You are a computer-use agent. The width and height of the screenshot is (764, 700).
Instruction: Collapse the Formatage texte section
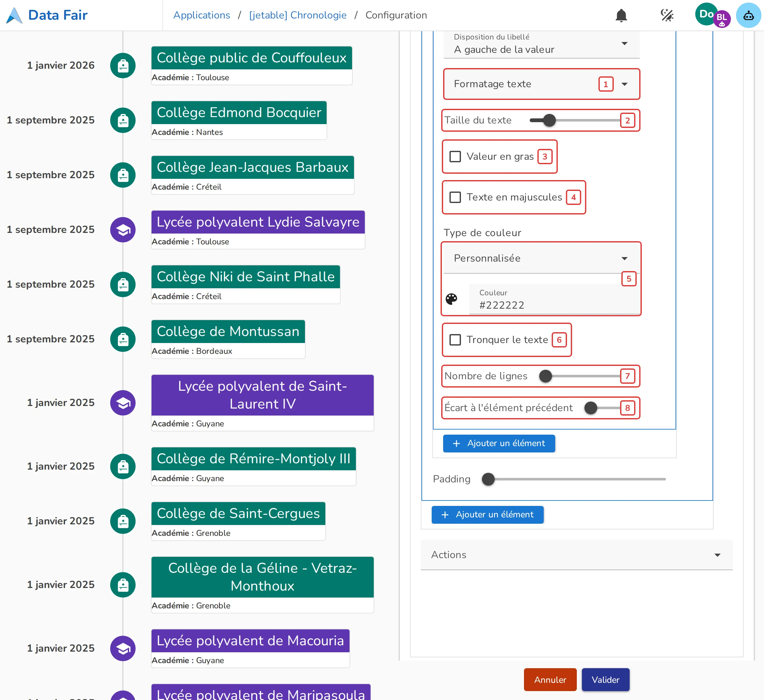pos(541,84)
